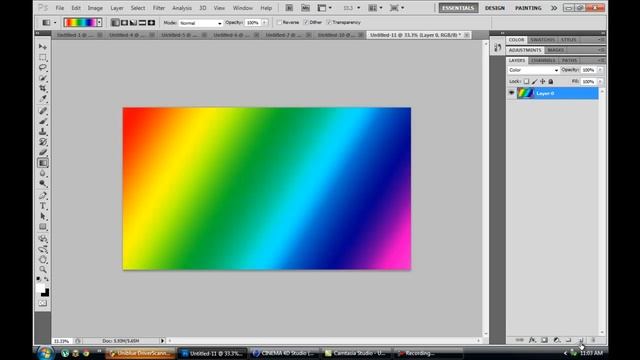Choose Angle Gradient style
The height and width of the screenshot is (360, 640).
tap(133, 23)
